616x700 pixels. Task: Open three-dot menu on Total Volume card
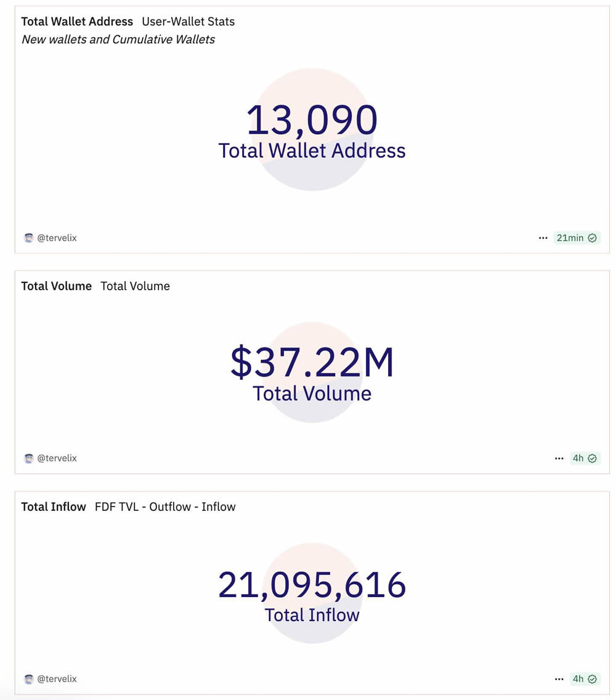click(x=559, y=458)
